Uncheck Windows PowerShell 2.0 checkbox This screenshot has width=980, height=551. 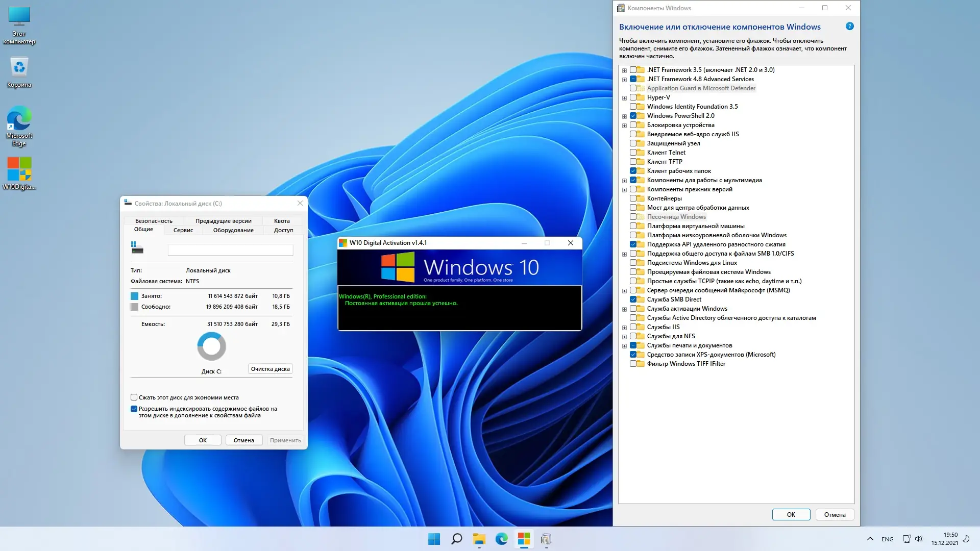633,116
